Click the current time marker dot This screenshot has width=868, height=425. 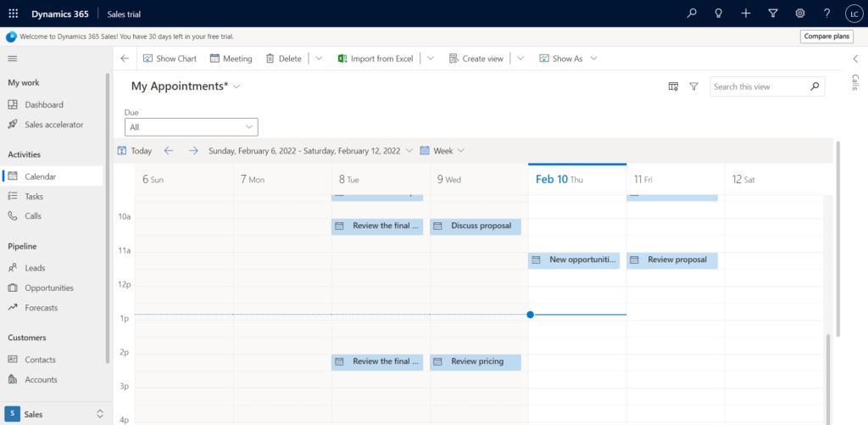(531, 315)
